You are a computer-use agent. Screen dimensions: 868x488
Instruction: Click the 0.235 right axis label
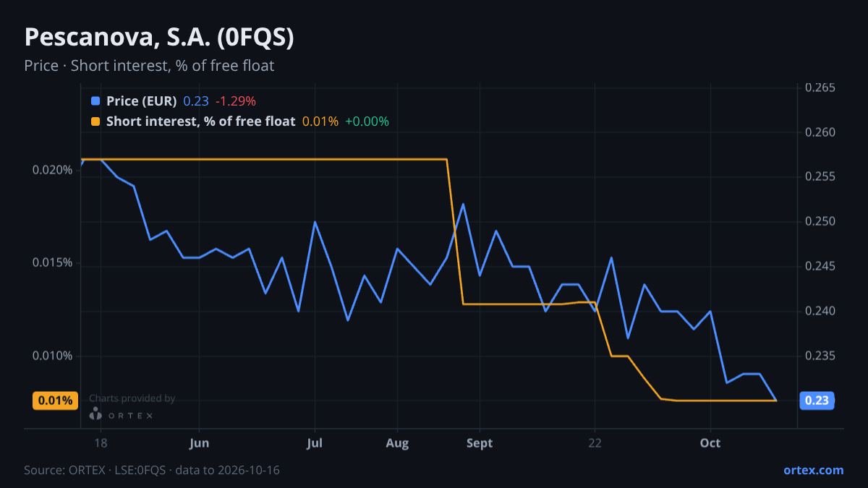coord(820,356)
